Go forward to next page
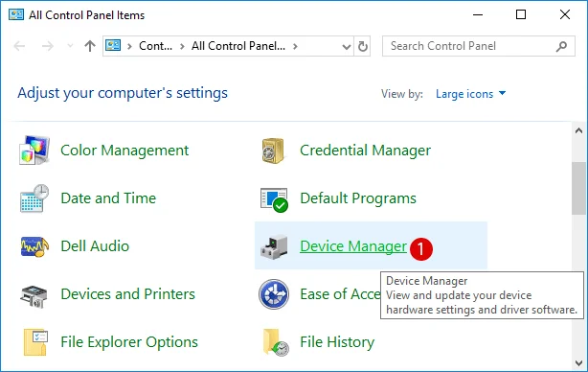 pos(48,46)
